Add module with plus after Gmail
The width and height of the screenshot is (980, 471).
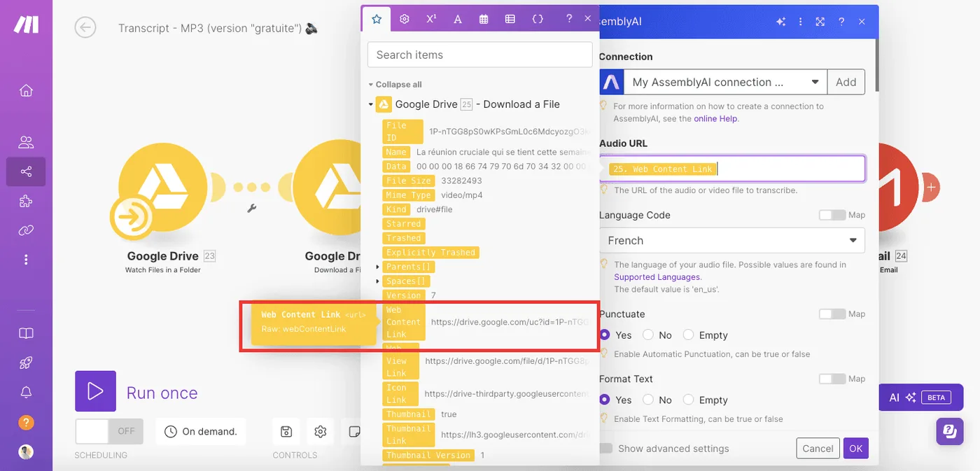click(931, 188)
